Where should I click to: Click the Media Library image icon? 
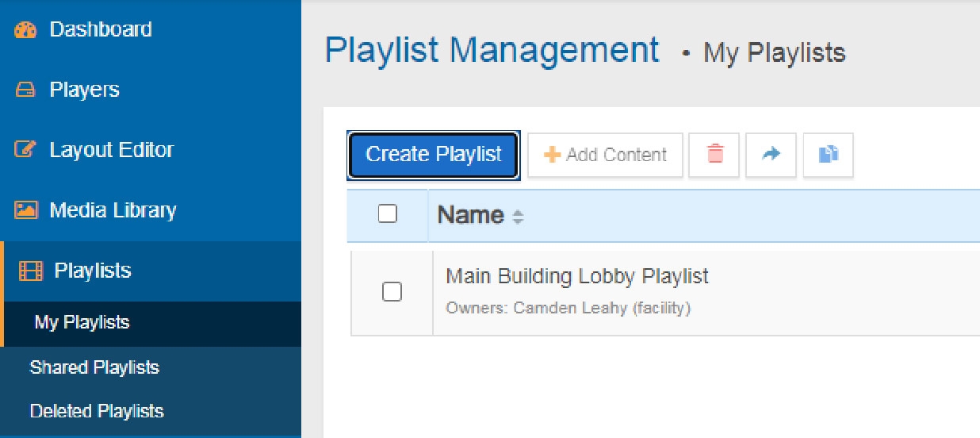tap(25, 211)
